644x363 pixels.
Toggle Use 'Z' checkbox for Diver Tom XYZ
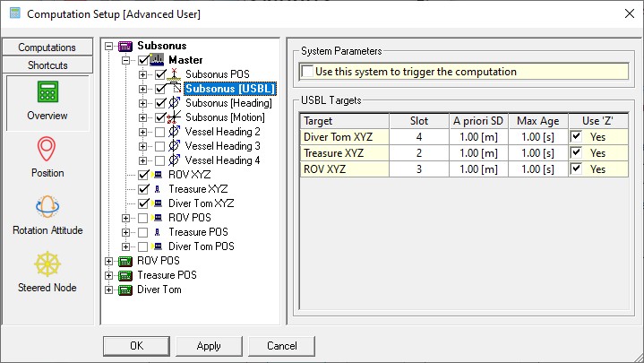(x=576, y=136)
